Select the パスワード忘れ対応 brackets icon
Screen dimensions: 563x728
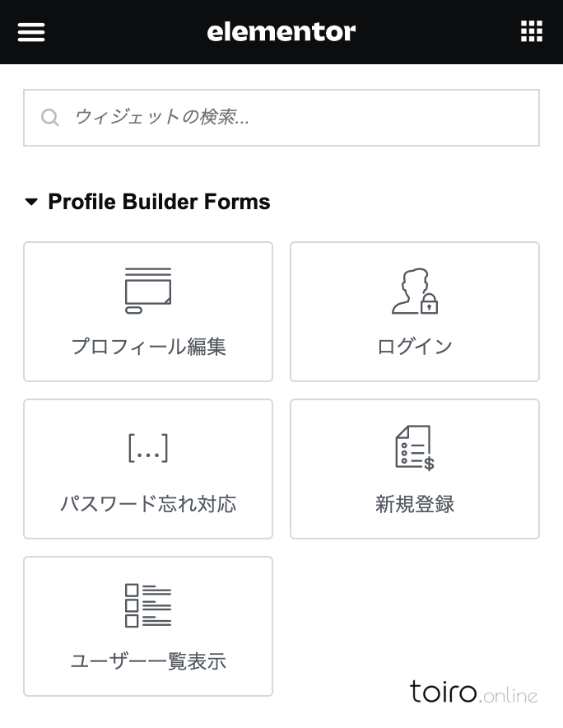(148, 448)
